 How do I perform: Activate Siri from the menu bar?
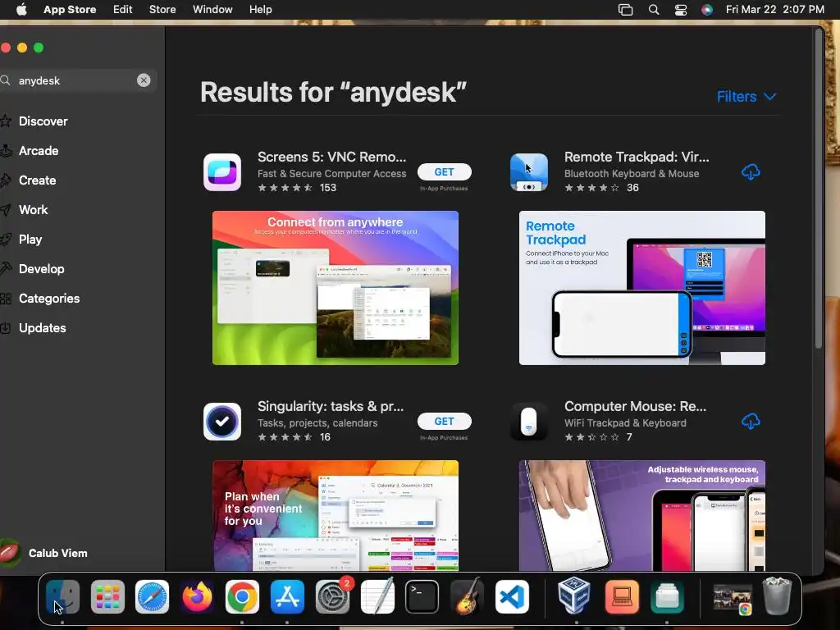point(707,10)
